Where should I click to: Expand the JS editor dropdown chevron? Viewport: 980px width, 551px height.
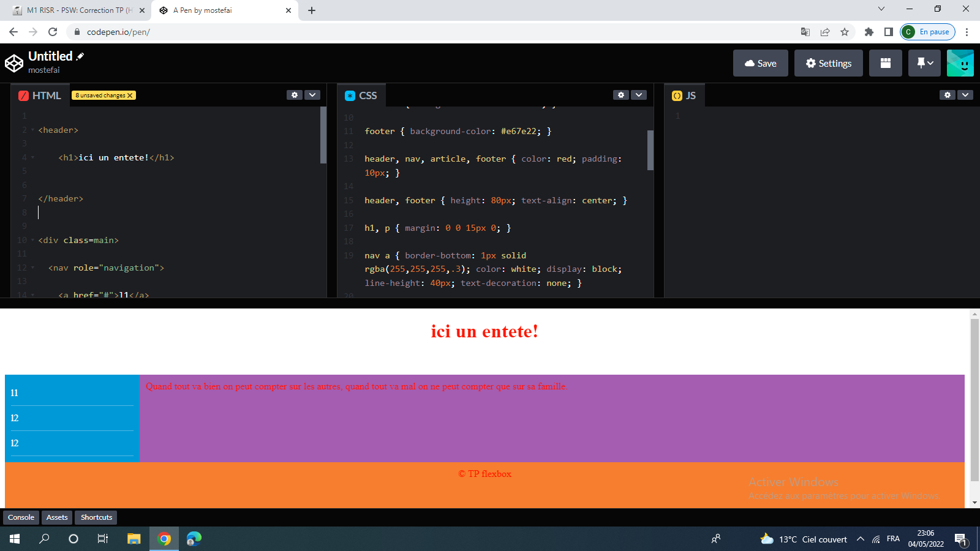click(x=965, y=95)
